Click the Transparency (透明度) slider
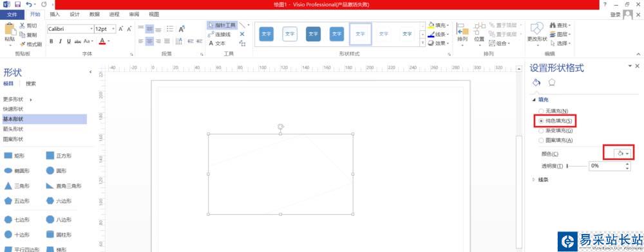The image size is (644, 252). (576, 166)
